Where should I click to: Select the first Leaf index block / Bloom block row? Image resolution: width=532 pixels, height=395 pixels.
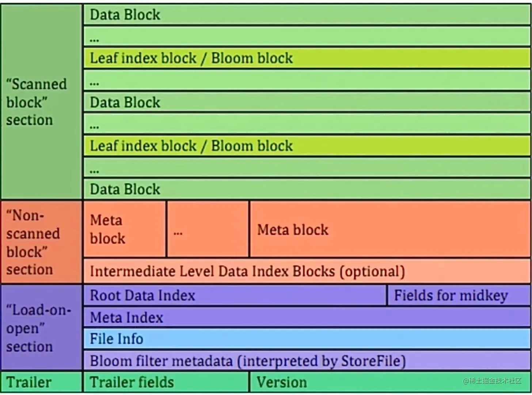307,58
